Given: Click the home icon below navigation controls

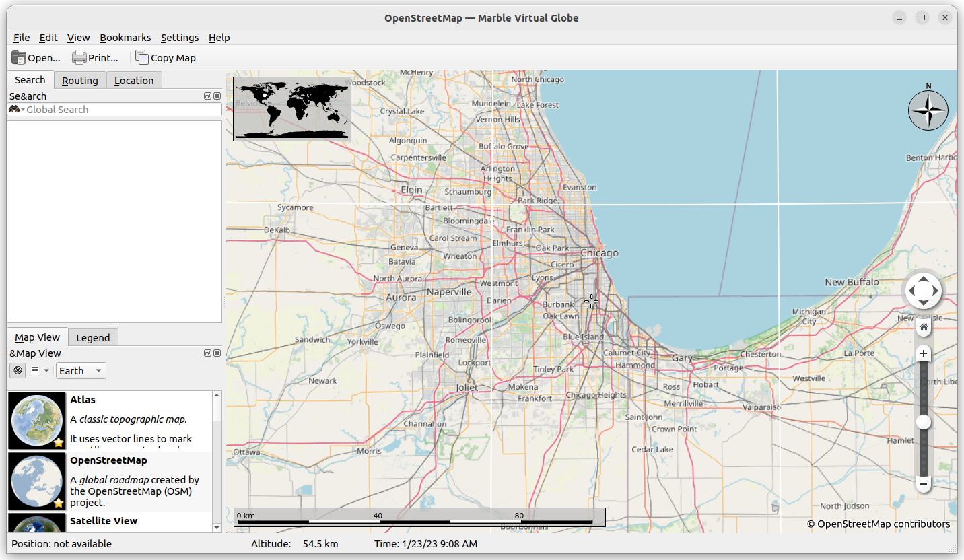Looking at the screenshot, I should (x=923, y=327).
